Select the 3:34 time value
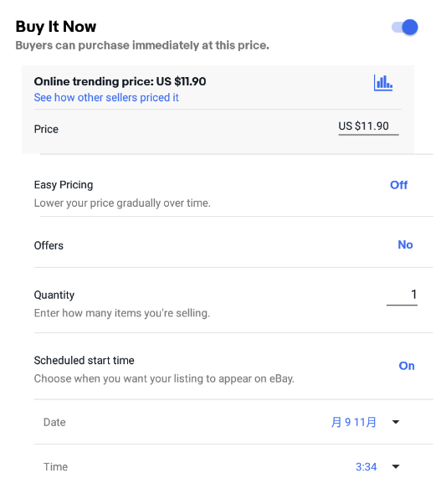 (366, 466)
